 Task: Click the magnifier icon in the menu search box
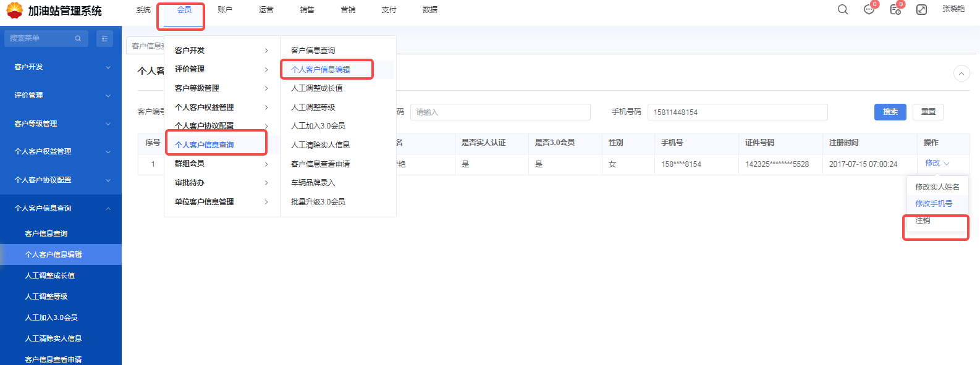(x=78, y=38)
